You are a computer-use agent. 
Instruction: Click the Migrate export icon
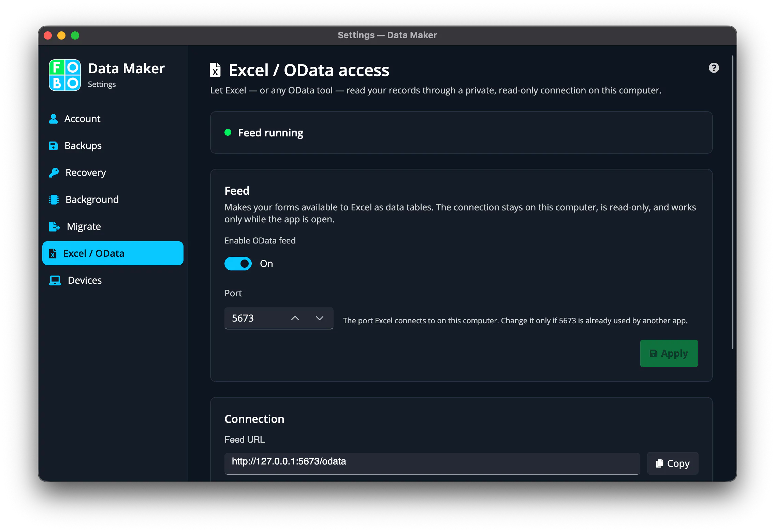55,226
